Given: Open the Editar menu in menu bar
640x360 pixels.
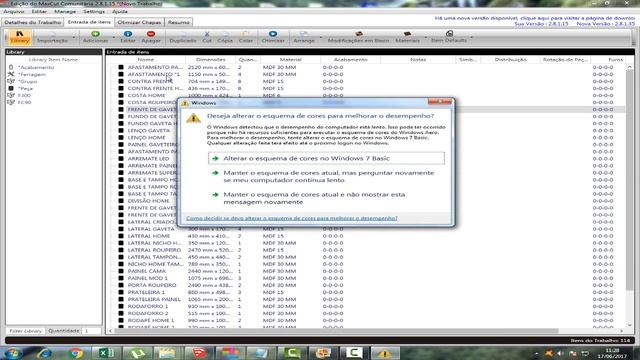Looking at the screenshot, I should click(x=39, y=12).
